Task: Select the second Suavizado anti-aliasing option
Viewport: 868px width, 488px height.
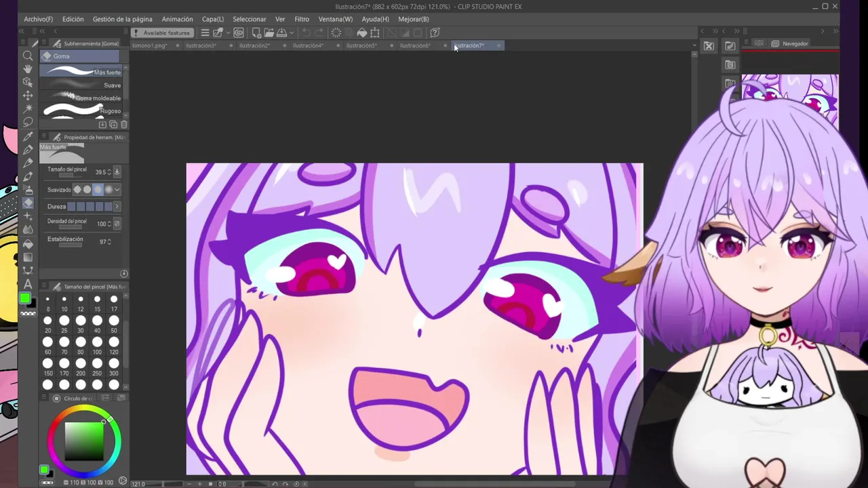Action: [87, 190]
